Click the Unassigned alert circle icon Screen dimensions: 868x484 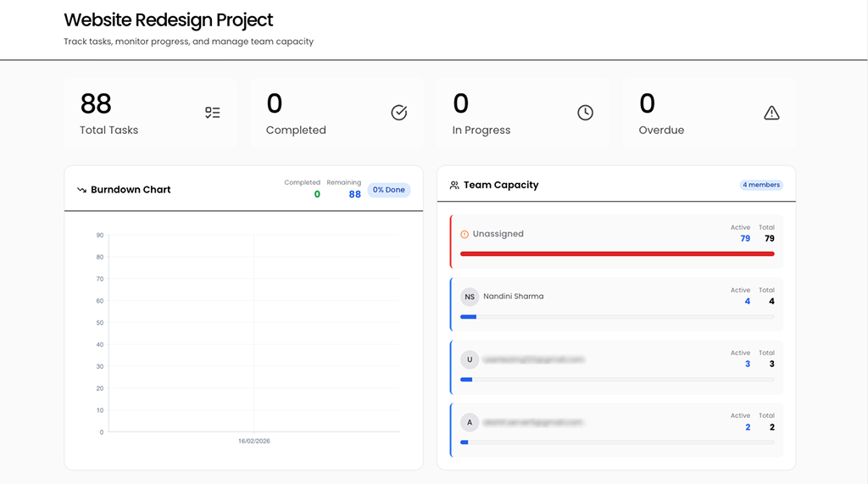point(465,234)
